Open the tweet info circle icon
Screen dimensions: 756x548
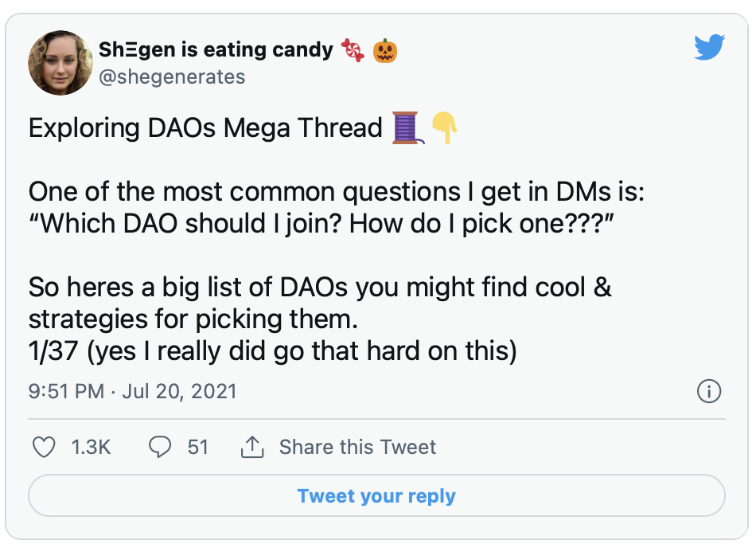[x=708, y=391]
